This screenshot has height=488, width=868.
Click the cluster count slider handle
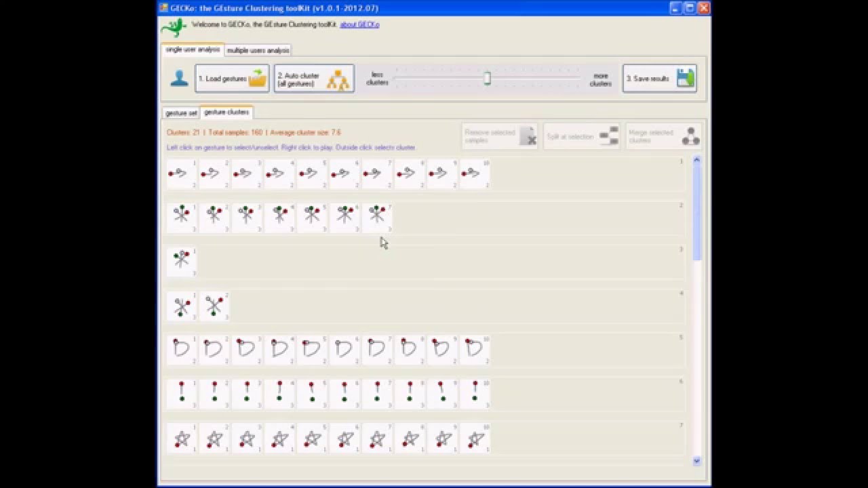(487, 79)
